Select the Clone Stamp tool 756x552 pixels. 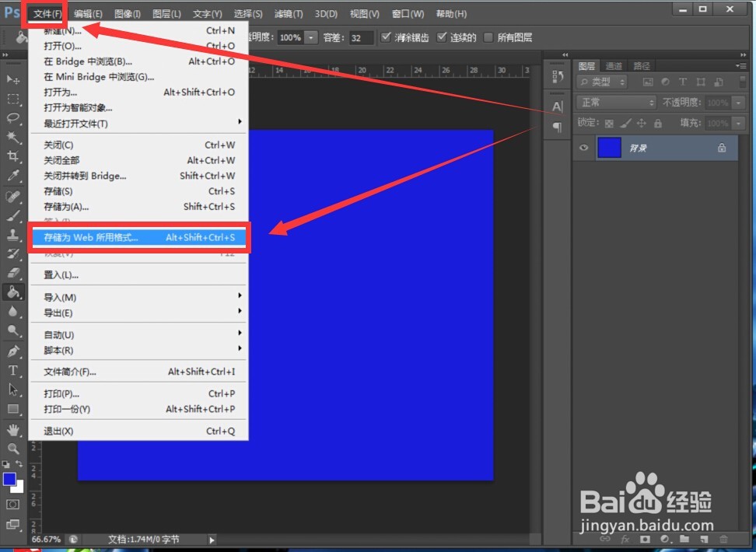click(13, 235)
